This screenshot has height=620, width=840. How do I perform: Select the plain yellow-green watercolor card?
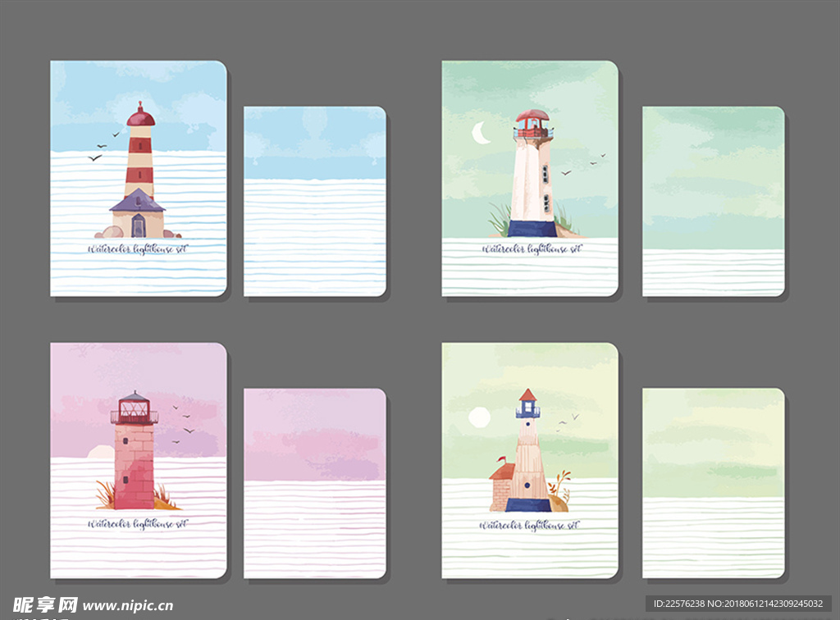[x=713, y=483]
